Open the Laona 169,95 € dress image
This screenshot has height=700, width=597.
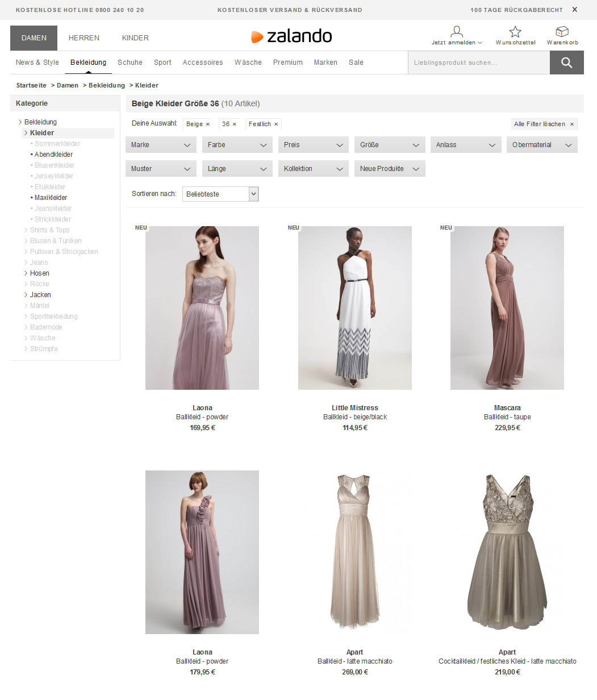coord(202,308)
